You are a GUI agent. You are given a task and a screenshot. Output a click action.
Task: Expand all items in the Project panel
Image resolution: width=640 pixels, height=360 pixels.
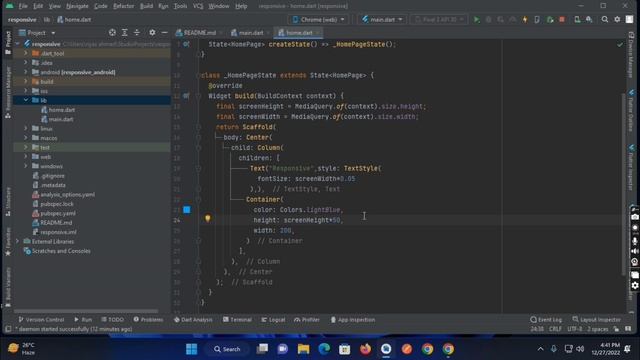[x=124, y=33]
